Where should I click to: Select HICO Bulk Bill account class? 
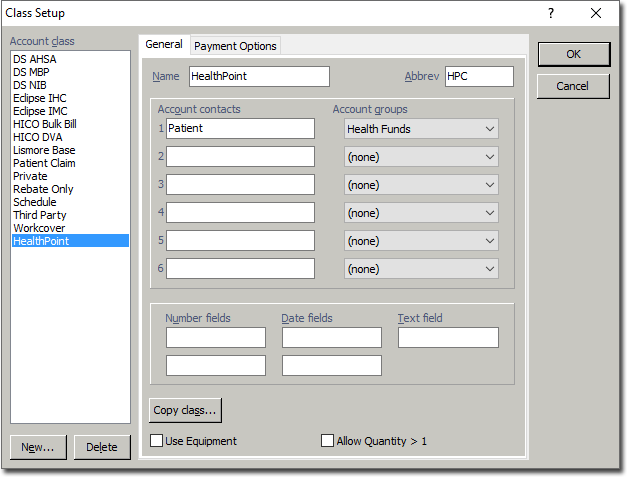[x=44, y=124]
